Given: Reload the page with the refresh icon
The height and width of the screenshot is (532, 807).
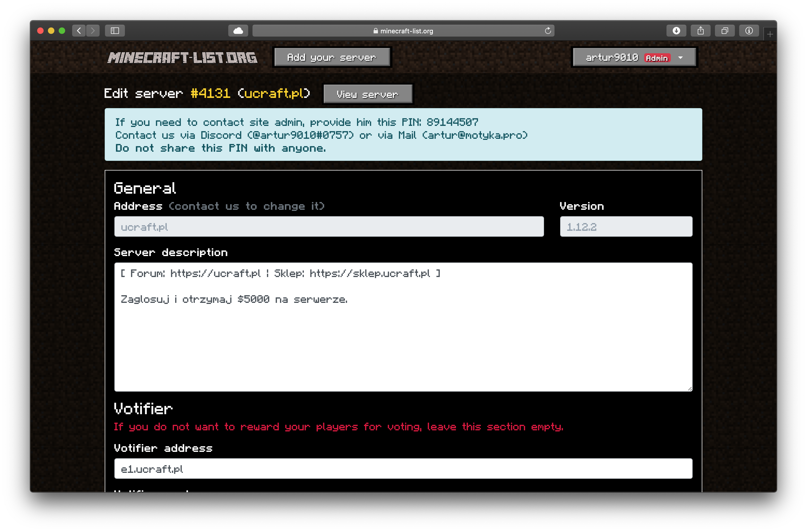Looking at the screenshot, I should (548, 31).
